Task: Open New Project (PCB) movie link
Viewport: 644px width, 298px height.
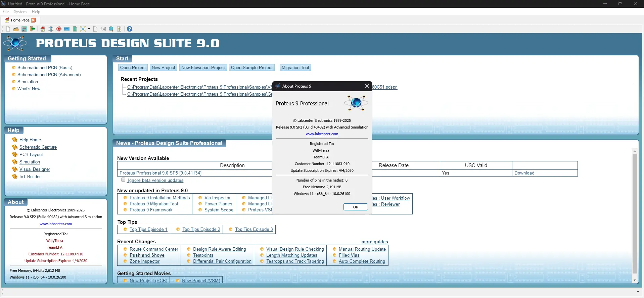Action: (x=148, y=281)
